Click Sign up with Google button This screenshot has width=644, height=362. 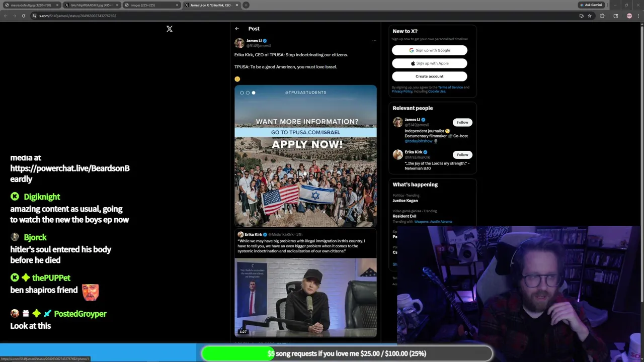click(429, 50)
